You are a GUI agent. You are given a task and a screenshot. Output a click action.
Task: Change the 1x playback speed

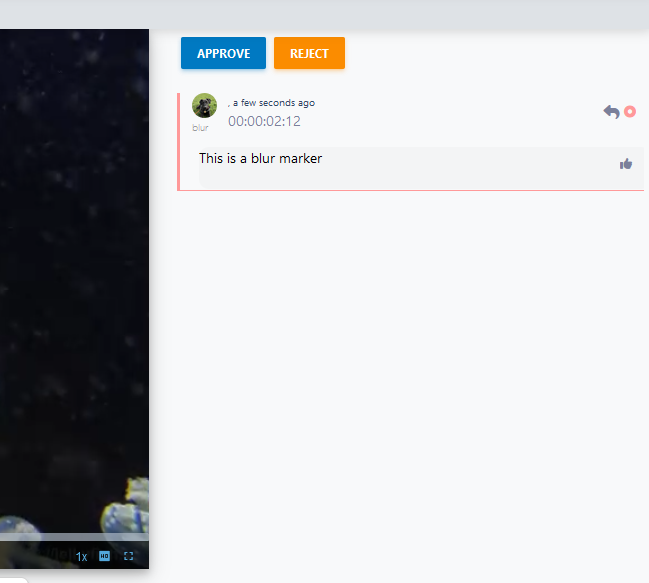pyautogui.click(x=82, y=556)
